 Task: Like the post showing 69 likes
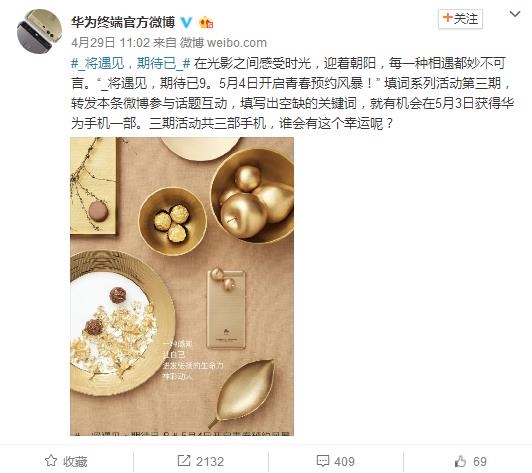(x=471, y=461)
